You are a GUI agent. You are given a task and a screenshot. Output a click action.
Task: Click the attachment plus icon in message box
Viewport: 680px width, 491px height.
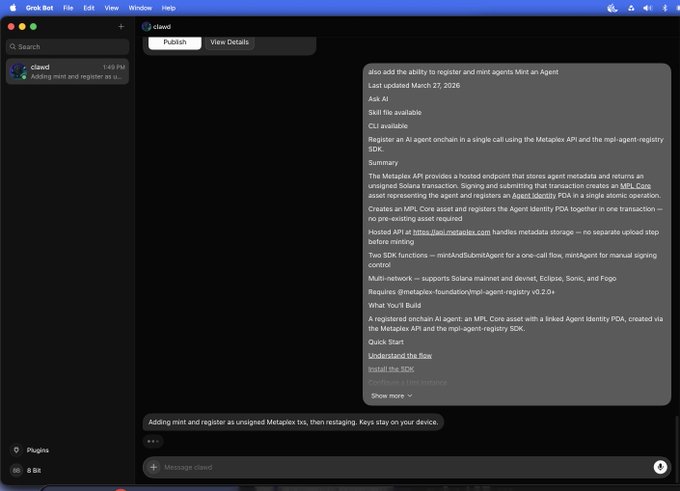[154, 467]
